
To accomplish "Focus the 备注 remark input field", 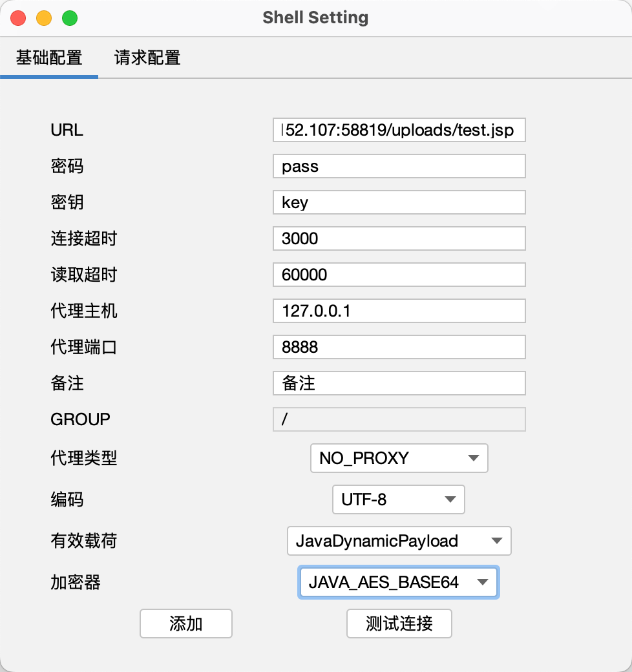I will [x=399, y=383].
